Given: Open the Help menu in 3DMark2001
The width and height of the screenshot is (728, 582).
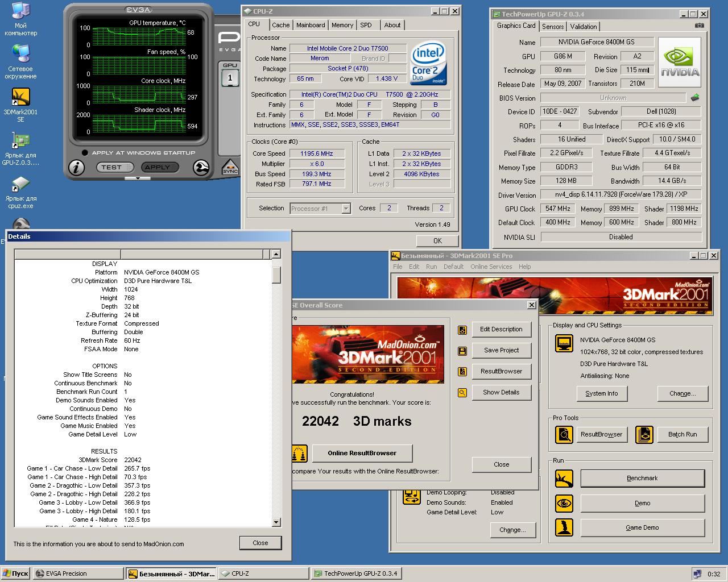Looking at the screenshot, I should pyautogui.click(x=525, y=267).
